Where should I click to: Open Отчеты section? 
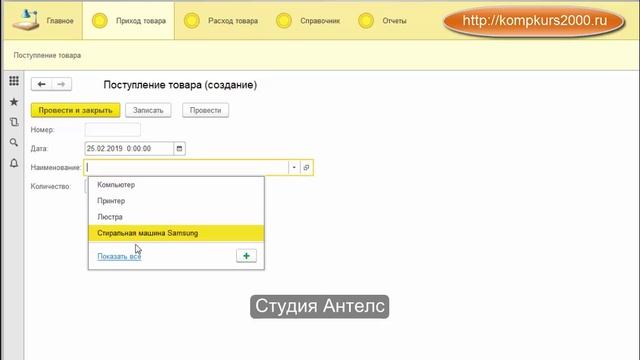click(x=382, y=20)
